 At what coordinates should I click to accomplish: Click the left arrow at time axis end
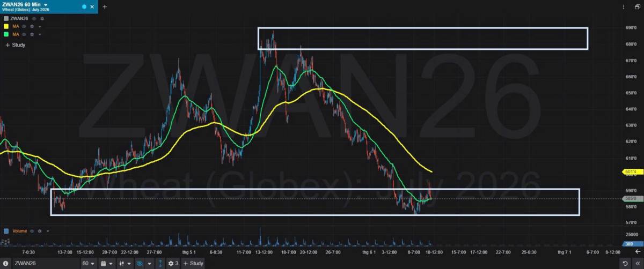pyautogui.click(x=637, y=251)
